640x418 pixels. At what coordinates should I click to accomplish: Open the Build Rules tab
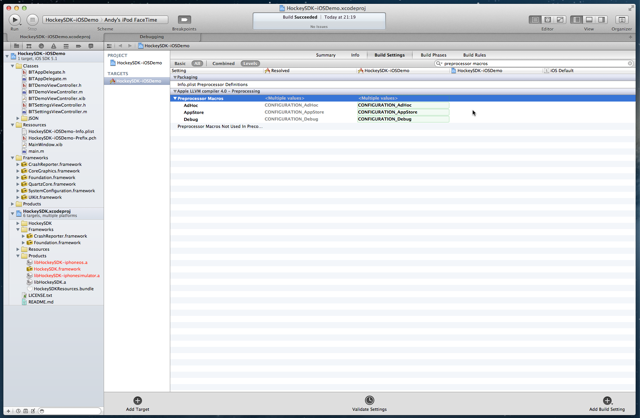[474, 55]
